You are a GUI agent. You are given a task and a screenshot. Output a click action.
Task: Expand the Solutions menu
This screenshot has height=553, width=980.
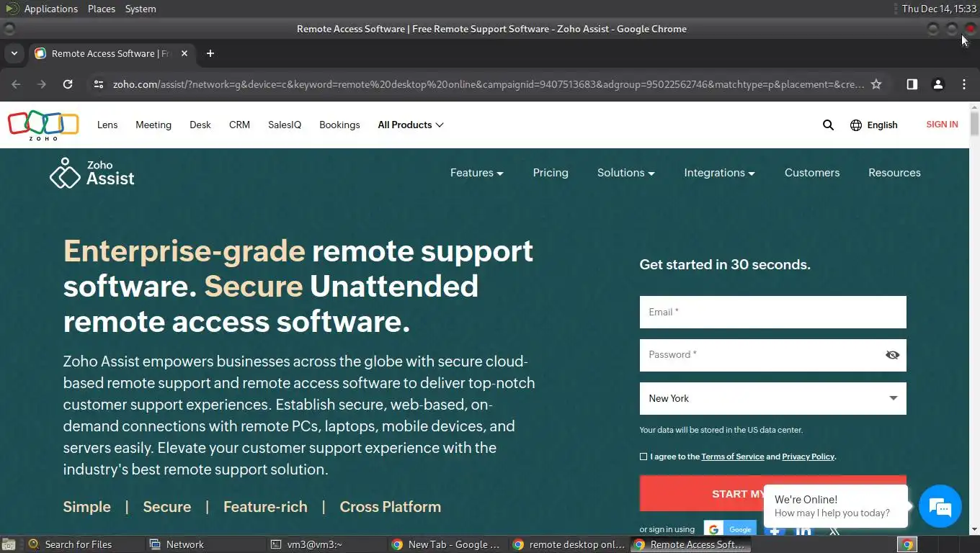pos(625,173)
